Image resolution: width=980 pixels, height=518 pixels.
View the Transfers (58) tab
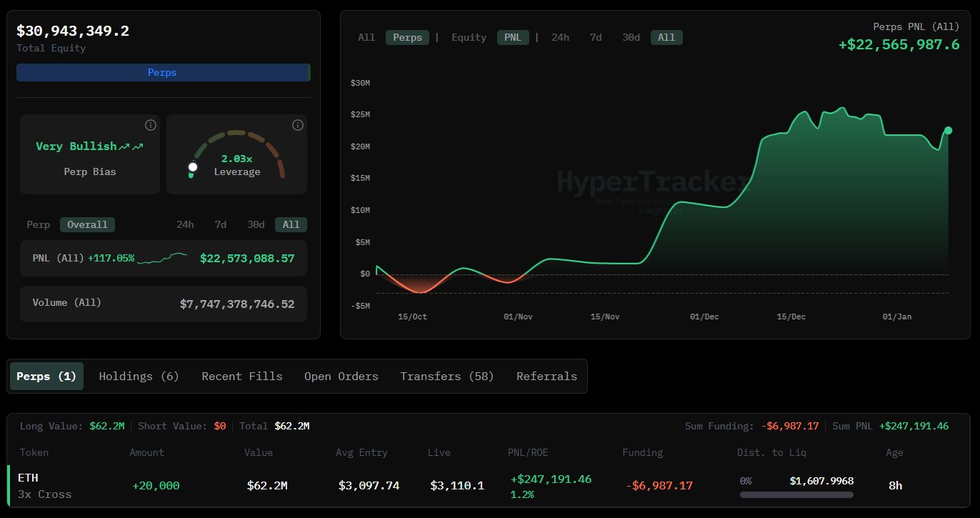(446, 377)
